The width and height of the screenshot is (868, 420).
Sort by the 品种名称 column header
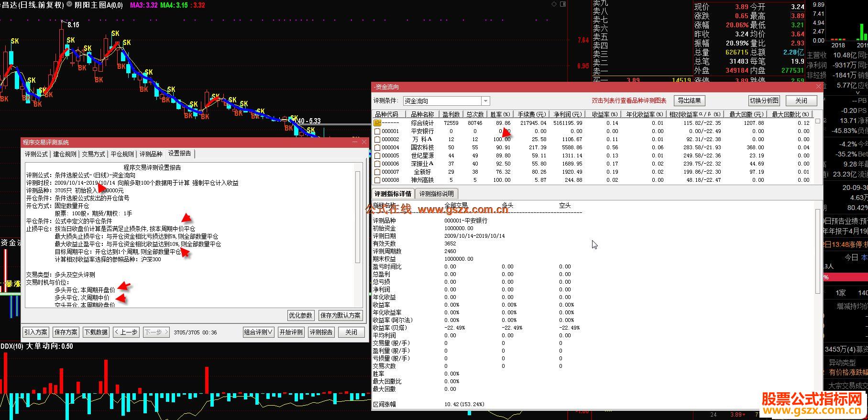[x=422, y=114]
